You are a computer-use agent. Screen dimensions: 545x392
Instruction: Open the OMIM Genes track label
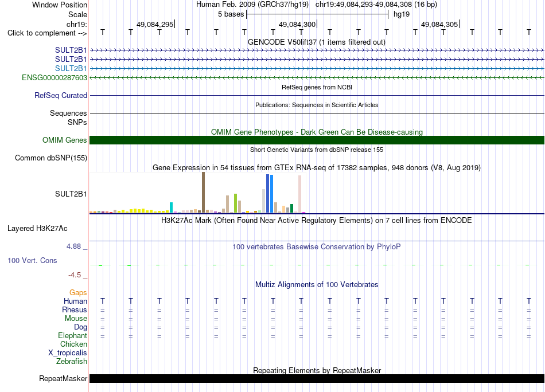tap(65, 140)
